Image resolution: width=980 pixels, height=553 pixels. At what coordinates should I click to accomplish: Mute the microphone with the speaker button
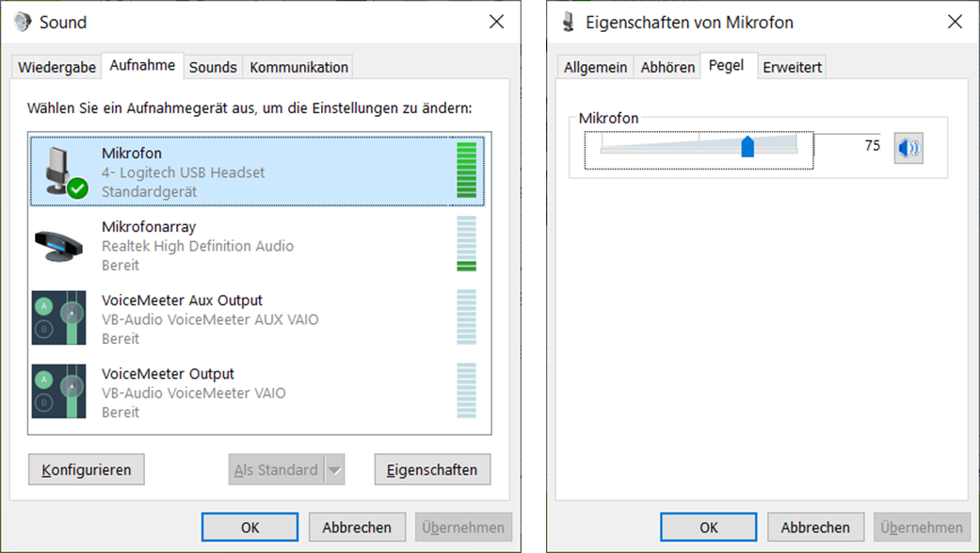[x=908, y=148]
